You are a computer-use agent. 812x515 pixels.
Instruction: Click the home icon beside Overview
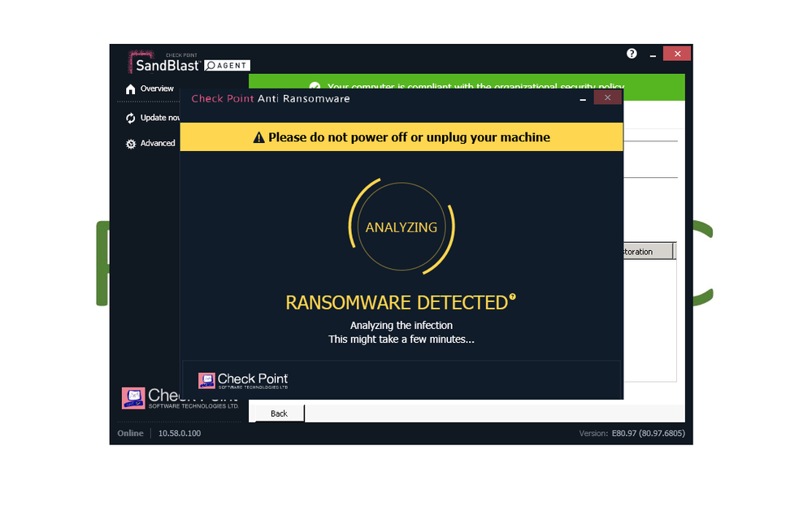tap(131, 89)
